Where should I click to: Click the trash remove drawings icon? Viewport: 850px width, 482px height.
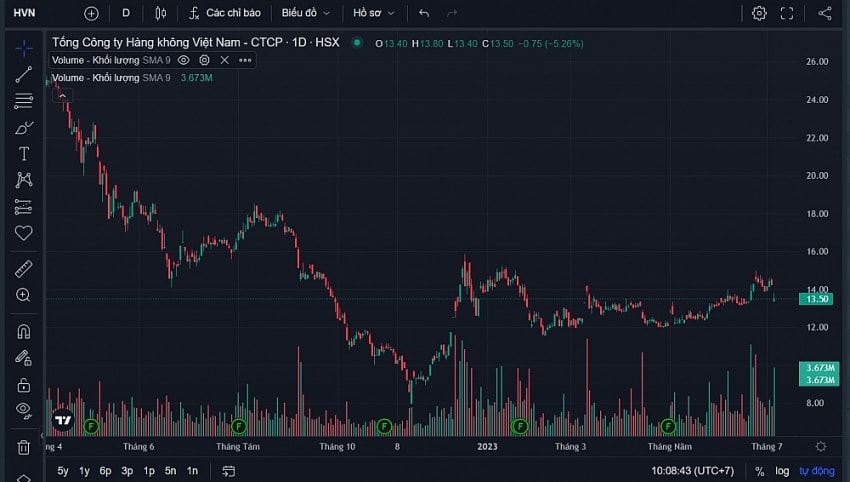pos(24,447)
